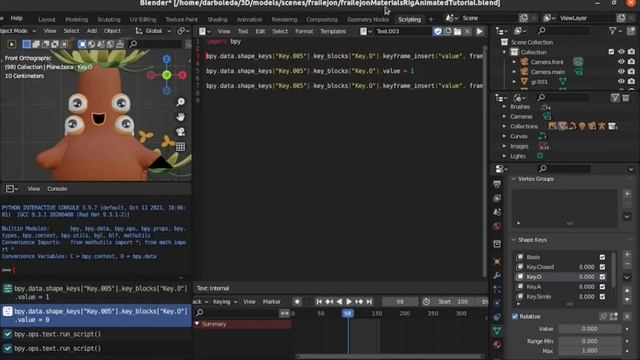Viewport: 640px width, 360px height.
Task: Switch orthographic perspective grid icon
Action: [x=180, y=147]
